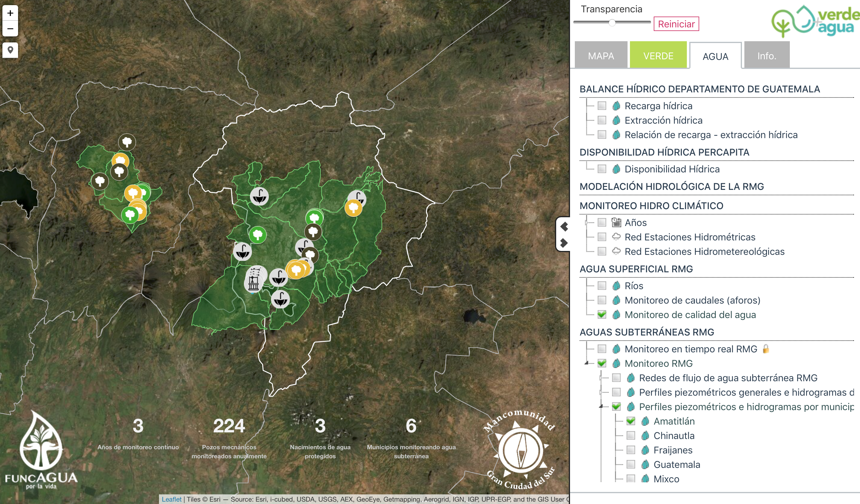The image size is (860, 504).
Task: Zoom in the map with plus button
Action: pyautogui.click(x=10, y=13)
